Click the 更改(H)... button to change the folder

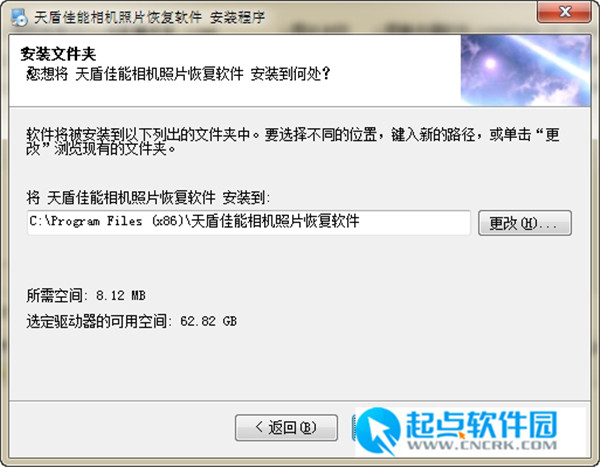pyautogui.click(x=525, y=223)
